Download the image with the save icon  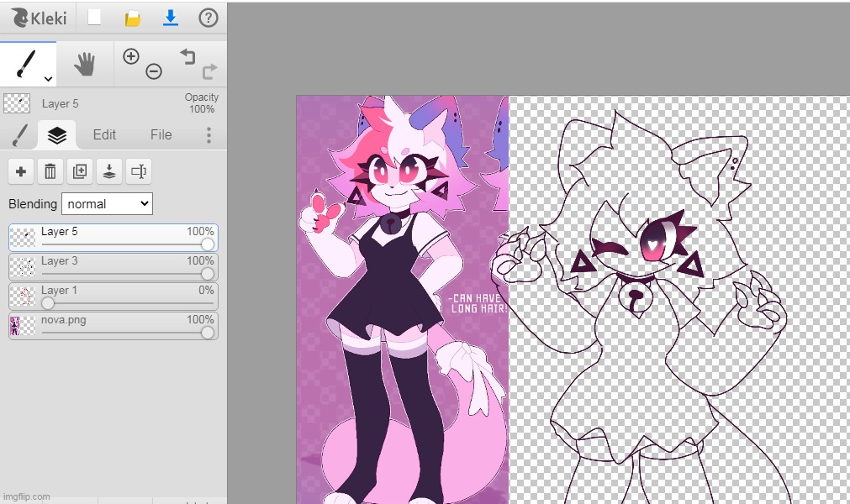(171, 18)
